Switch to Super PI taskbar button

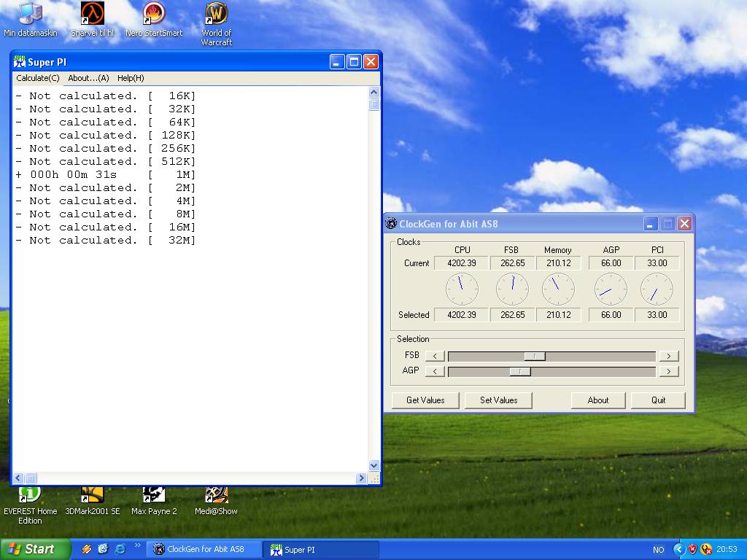321,550
